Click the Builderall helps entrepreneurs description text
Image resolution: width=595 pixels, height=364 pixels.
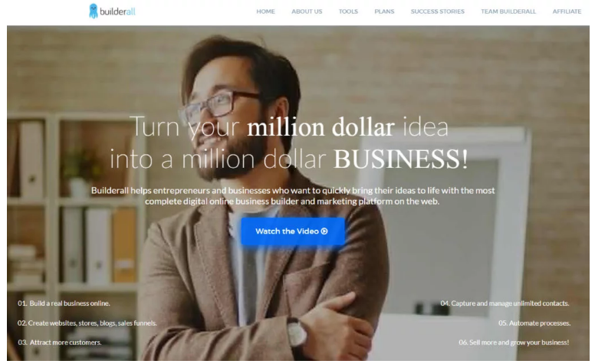tap(293, 195)
